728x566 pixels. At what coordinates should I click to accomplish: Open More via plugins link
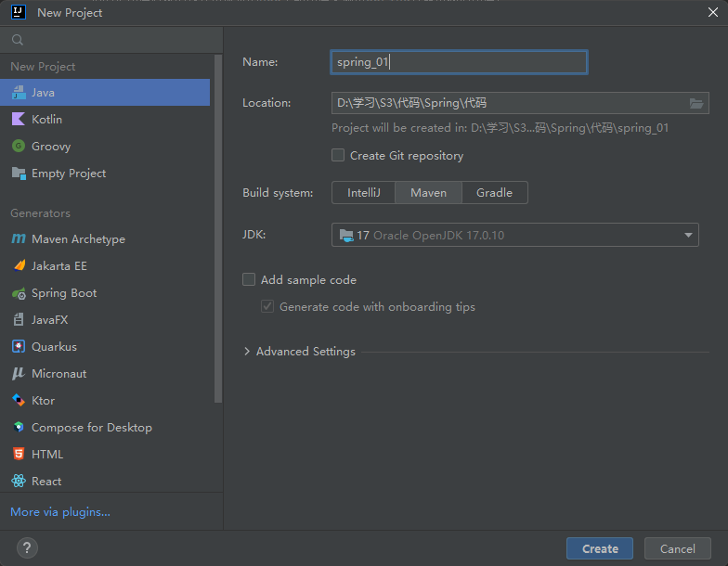pos(60,512)
